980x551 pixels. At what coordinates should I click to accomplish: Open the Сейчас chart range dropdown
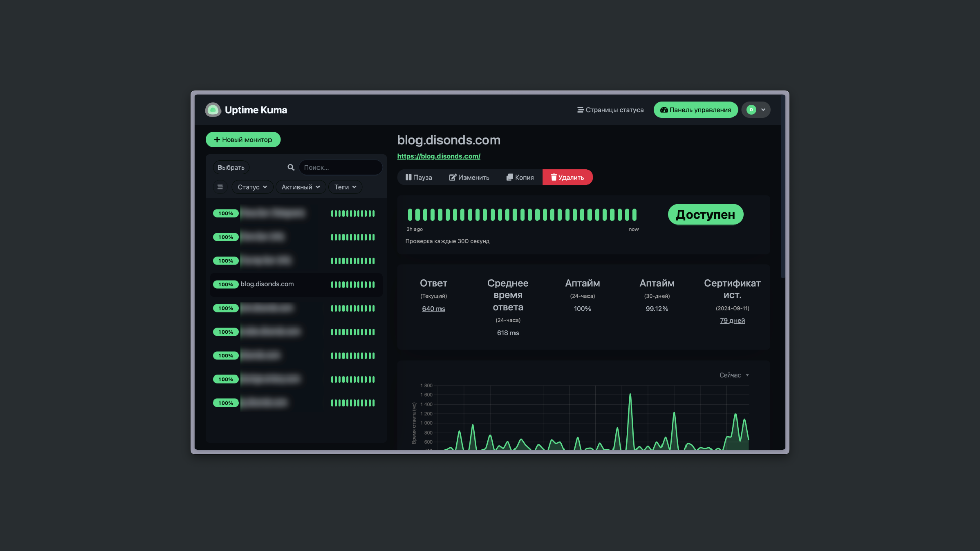[734, 375]
